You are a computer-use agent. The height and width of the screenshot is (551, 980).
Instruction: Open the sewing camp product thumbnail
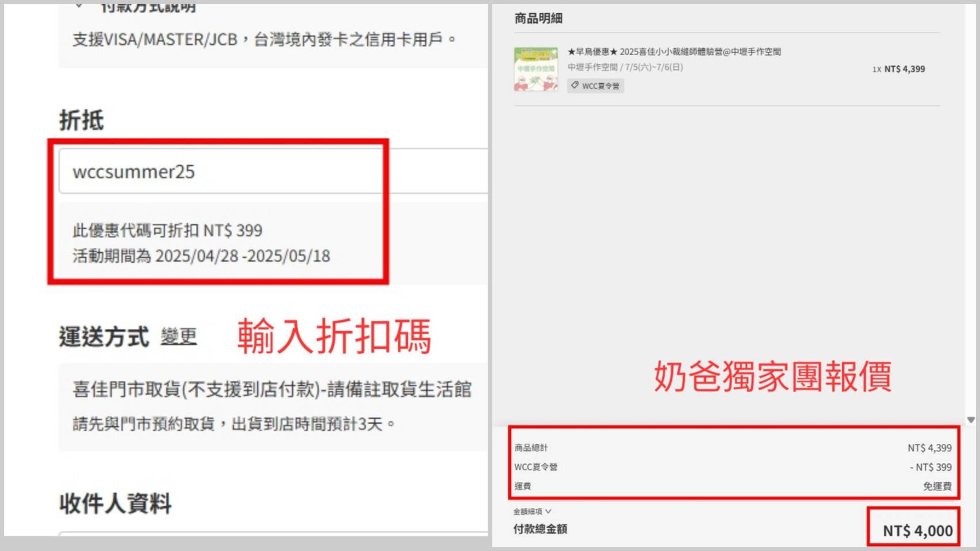click(536, 69)
